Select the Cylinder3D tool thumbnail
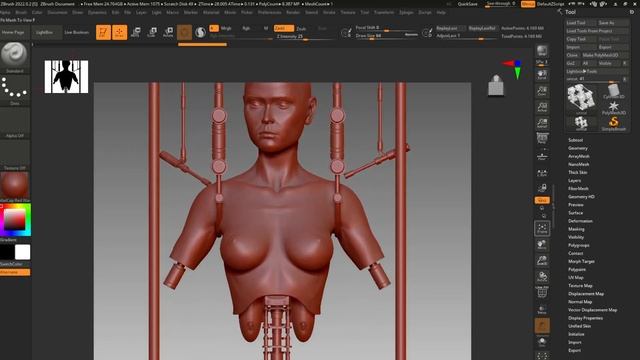This screenshot has height=360, width=640. point(613,91)
